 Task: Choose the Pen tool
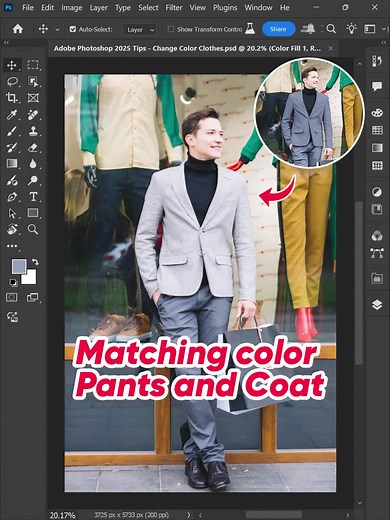12,197
